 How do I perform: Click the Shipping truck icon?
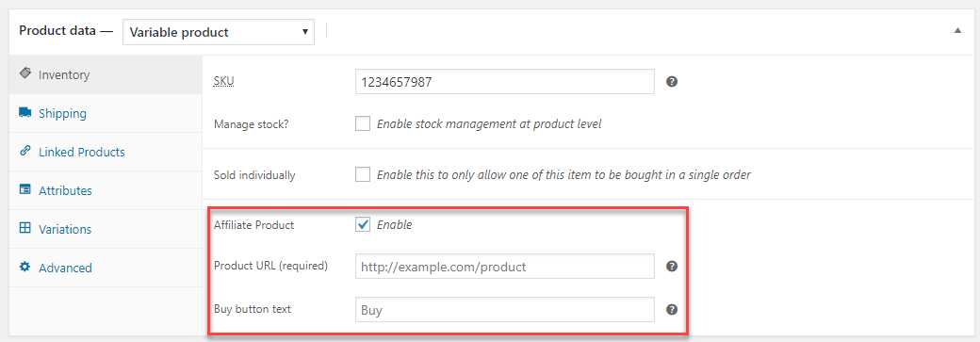(x=25, y=112)
